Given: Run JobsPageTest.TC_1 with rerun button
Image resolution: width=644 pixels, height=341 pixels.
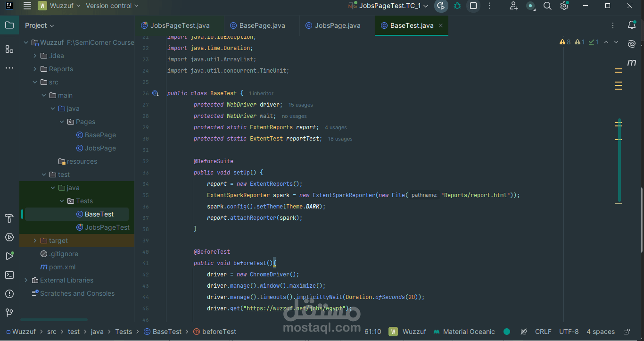Looking at the screenshot, I should pos(441,6).
